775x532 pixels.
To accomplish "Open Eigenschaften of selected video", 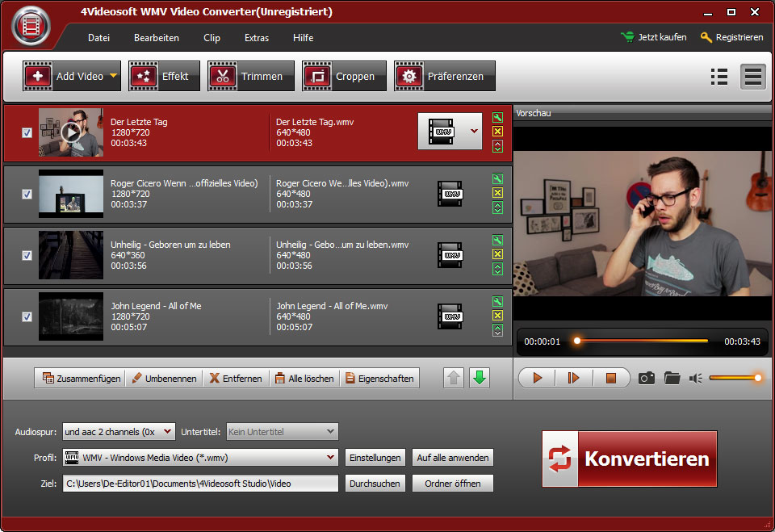I will (x=379, y=379).
